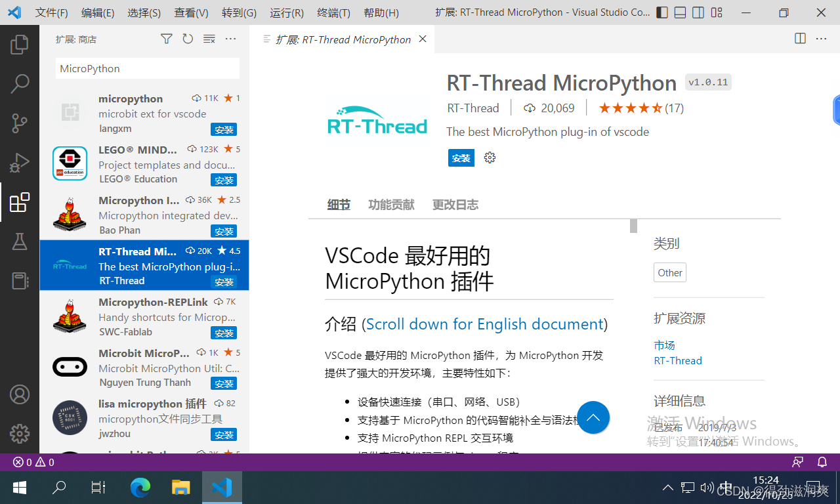Click the five-star rating (17)
This screenshot has width=840, height=504.
641,108
